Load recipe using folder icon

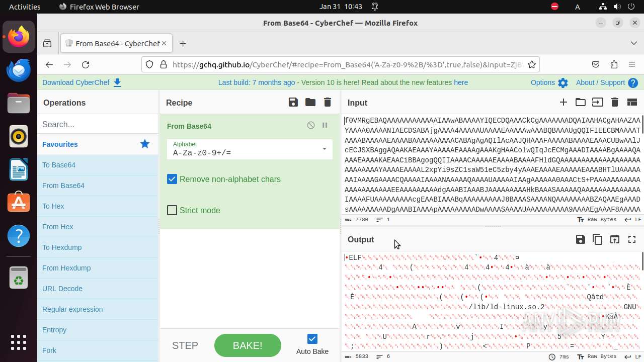[x=310, y=103]
